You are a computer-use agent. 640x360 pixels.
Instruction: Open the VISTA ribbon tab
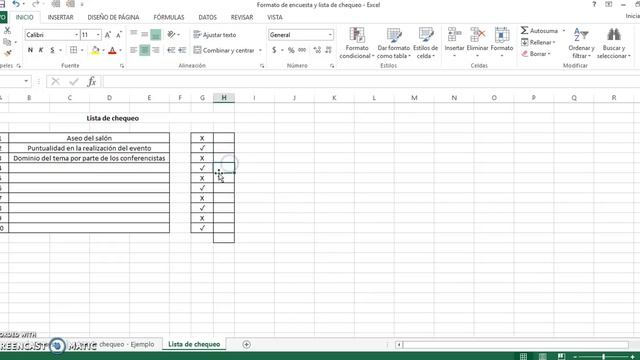coord(275,17)
